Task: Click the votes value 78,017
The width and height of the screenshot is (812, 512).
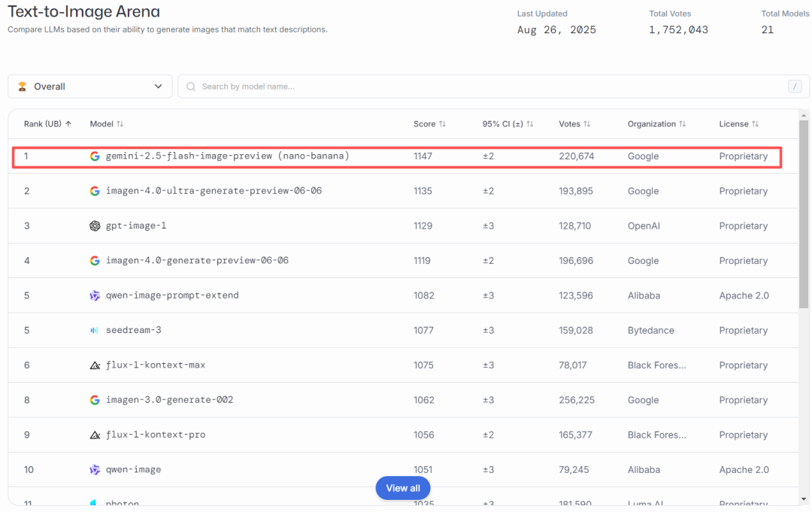Action: pyautogui.click(x=573, y=365)
